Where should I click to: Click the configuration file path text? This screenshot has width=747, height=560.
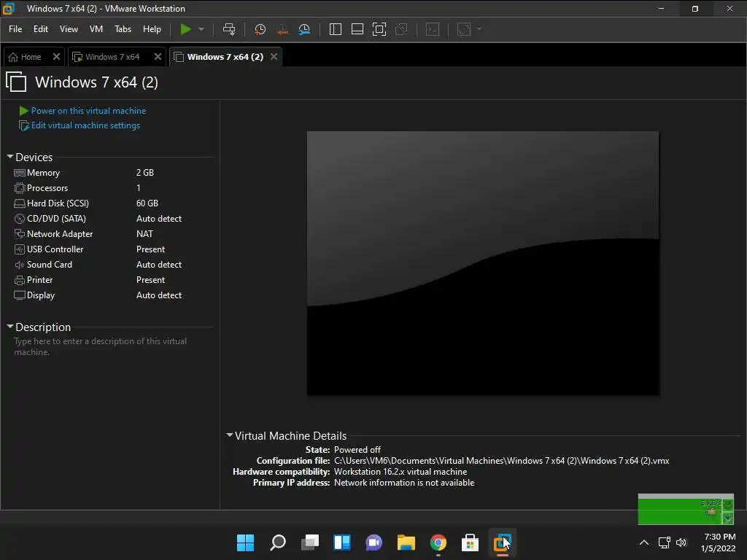tap(502, 461)
